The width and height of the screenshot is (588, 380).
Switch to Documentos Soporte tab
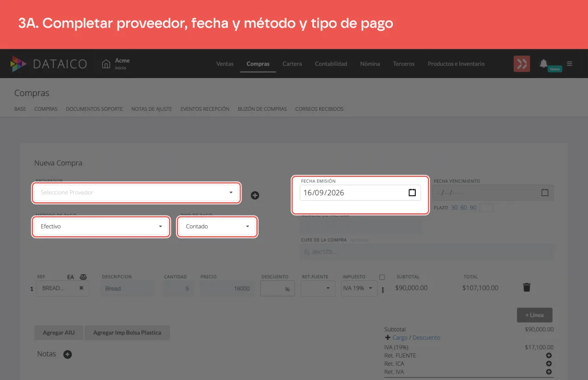coord(94,109)
